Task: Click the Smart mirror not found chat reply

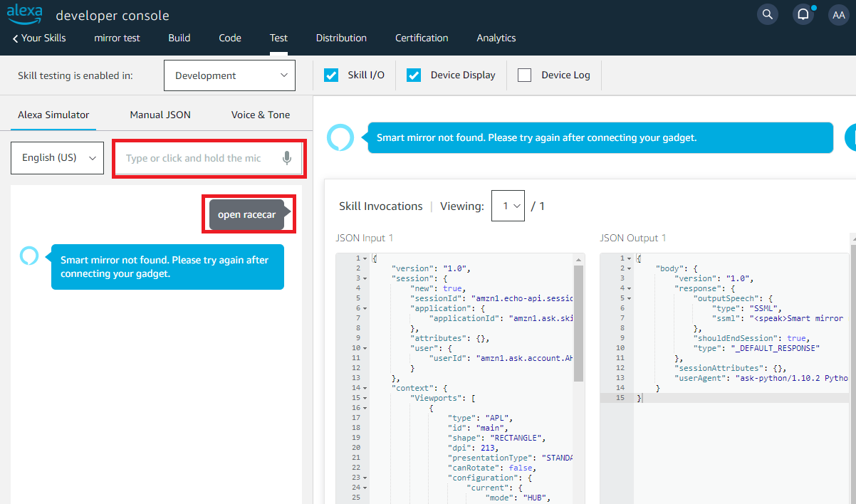Action: click(x=167, y=267)
